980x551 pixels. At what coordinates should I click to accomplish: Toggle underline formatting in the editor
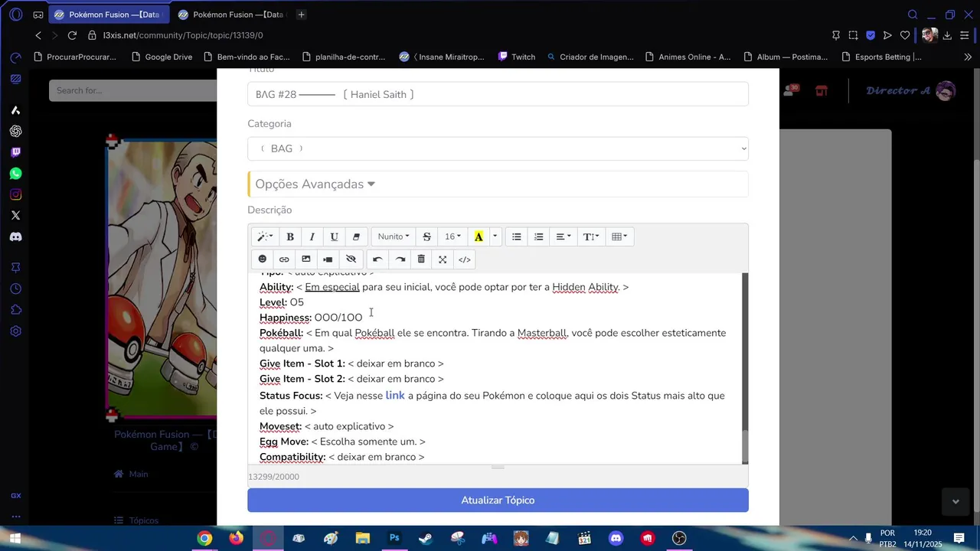pos(334,236)
